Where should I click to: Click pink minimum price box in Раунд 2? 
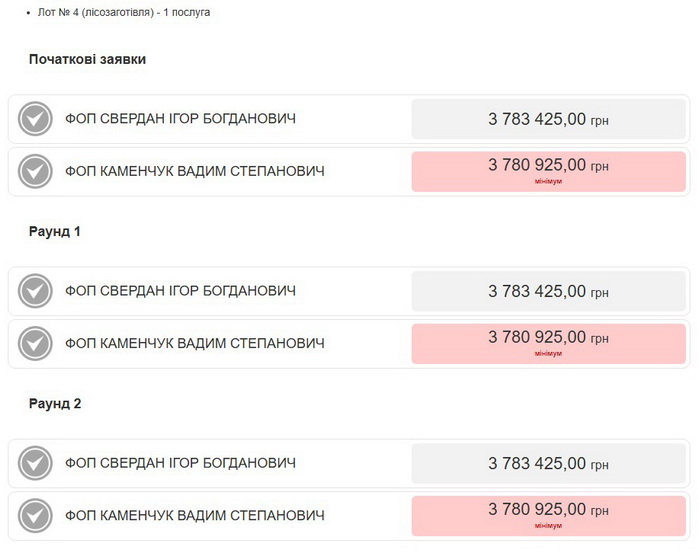[548, 515]
